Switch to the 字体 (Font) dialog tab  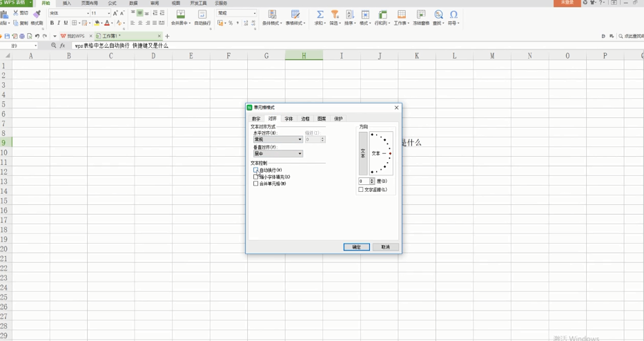289,119
